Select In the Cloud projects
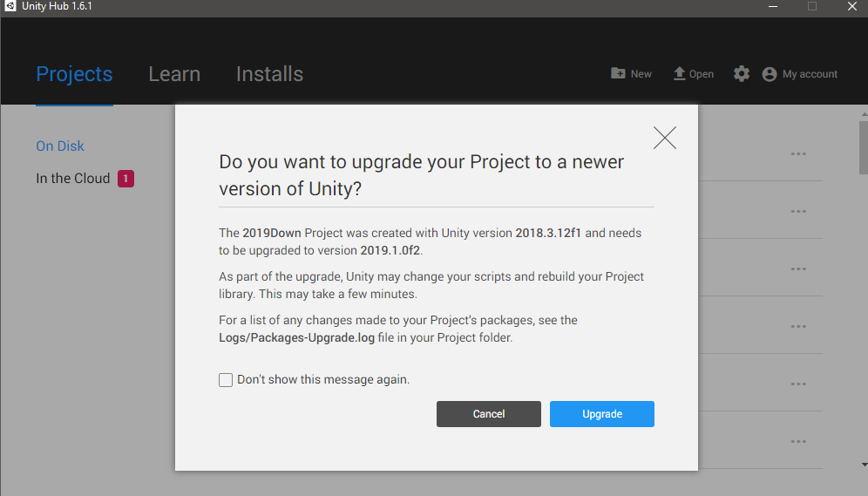This screenshot has width=868, height=496. tap(73, 179)
